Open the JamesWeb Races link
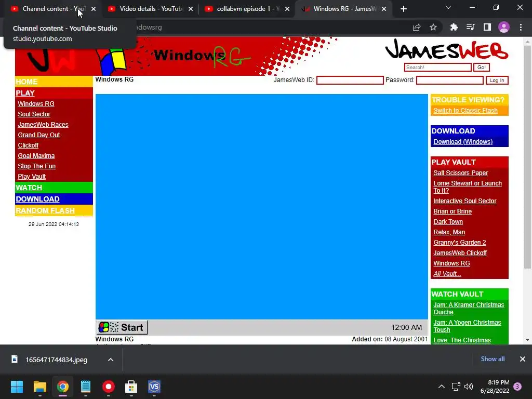Viewport: 532px width, 399px height. click(43, 125)
